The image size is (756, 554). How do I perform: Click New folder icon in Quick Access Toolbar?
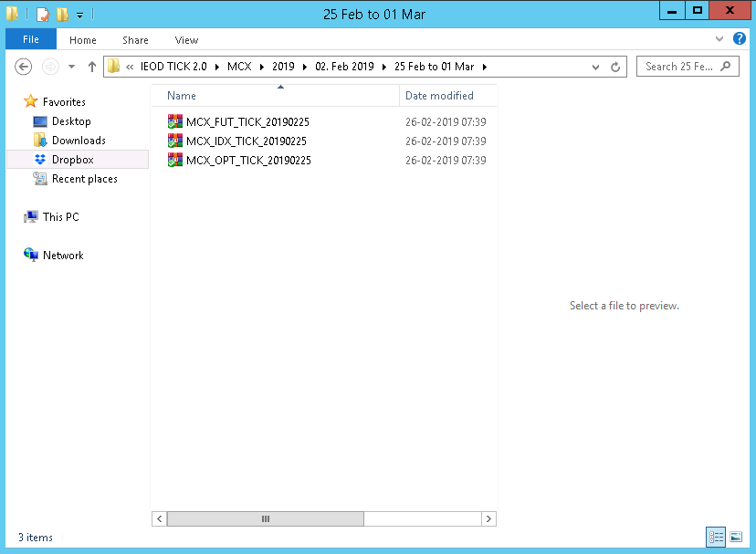pos(62,15)
